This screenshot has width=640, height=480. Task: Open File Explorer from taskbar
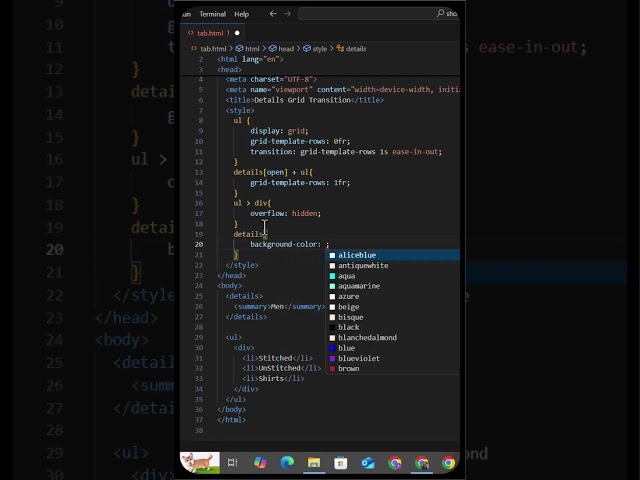click(x=314, y=462)
